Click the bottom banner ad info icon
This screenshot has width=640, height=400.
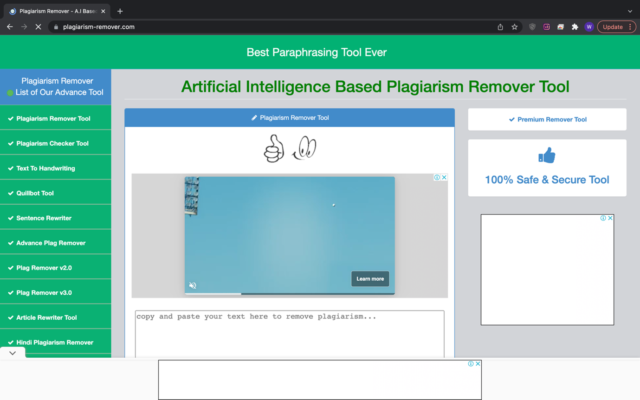tap(471, 364)
